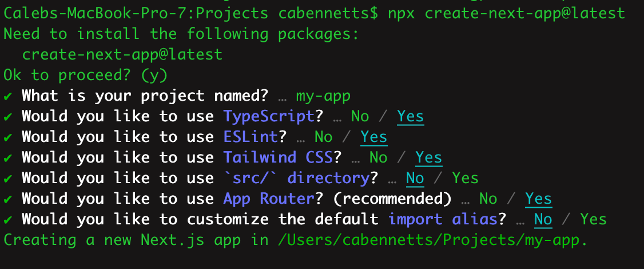
Task: Choose Yes for customizing import alias
Action: coord(594,219)
